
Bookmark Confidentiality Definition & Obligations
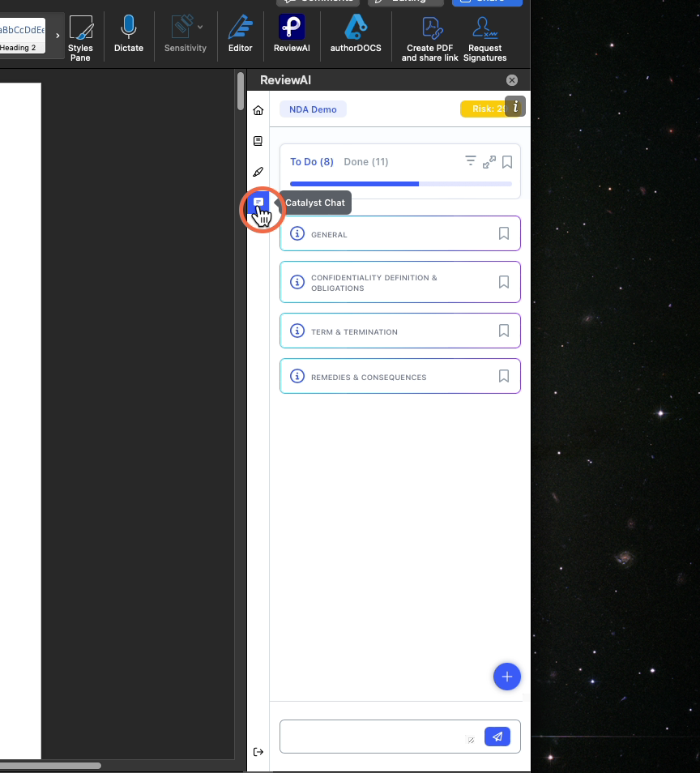coord(503,282)
